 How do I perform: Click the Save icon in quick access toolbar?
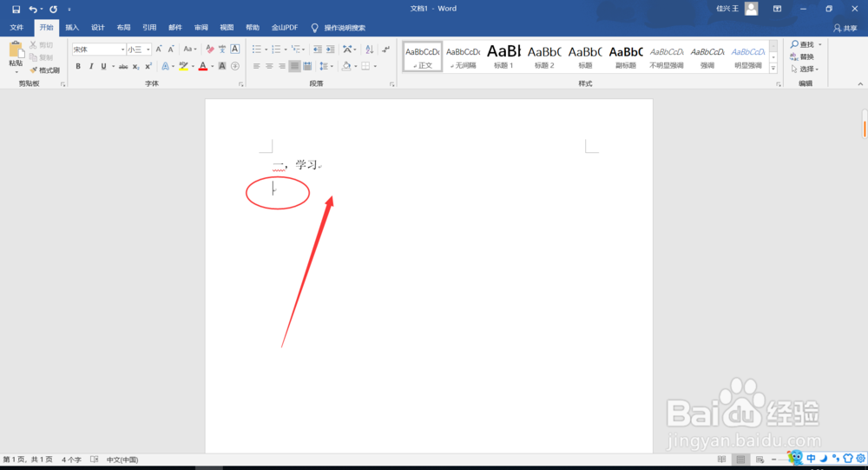pyautogui.click(x=16, y=9)
